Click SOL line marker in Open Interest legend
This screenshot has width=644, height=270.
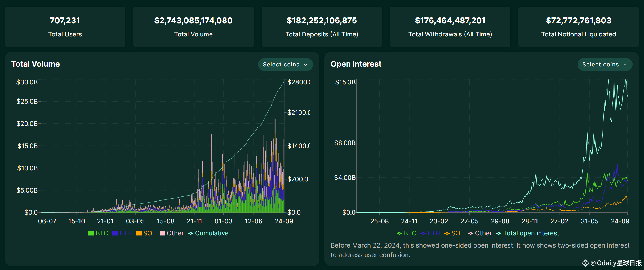447,233
